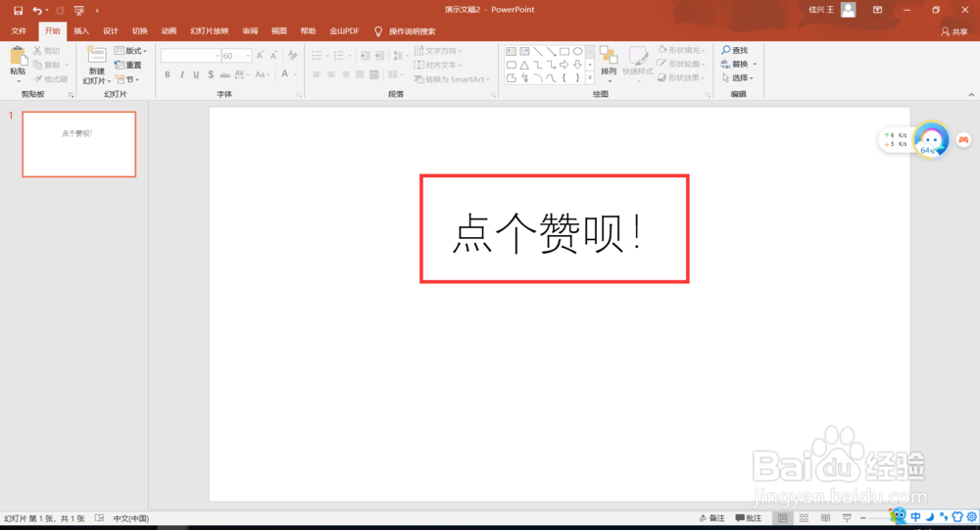Viewport: 980px width, 530px height.
Task: Switch to Normal view in status bar
Action: [x=782, y=518]
